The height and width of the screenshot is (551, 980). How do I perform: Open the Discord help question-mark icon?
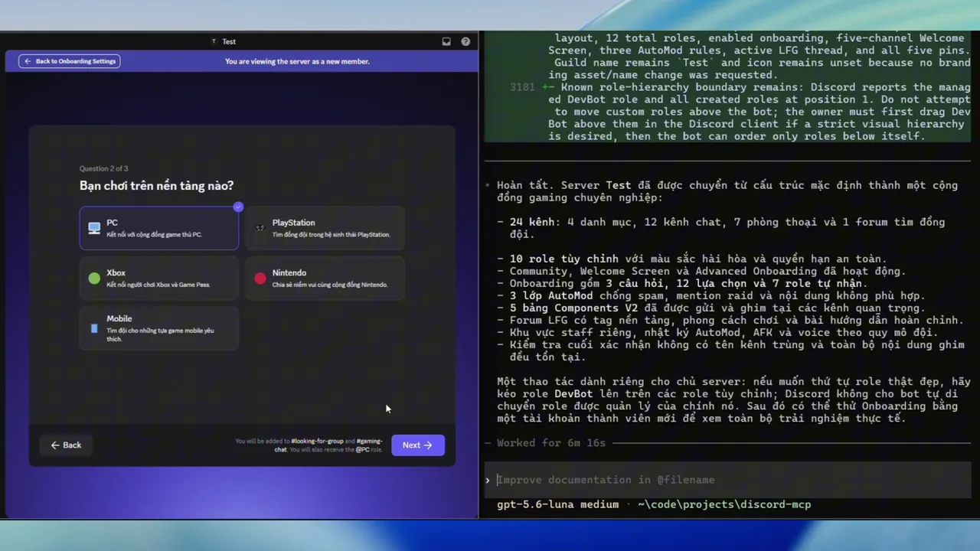pos(465,42)
